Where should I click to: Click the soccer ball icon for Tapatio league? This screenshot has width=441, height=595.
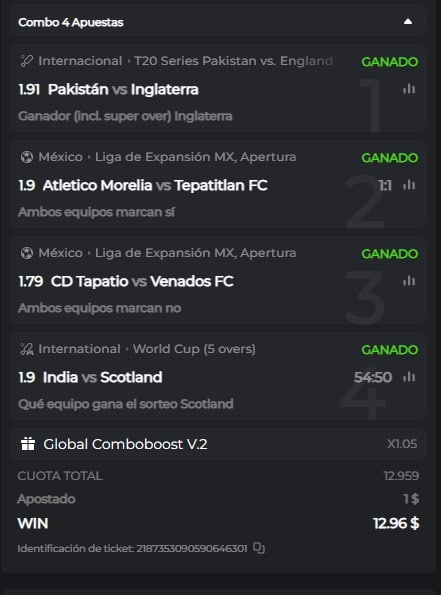(x=27, y=253)
